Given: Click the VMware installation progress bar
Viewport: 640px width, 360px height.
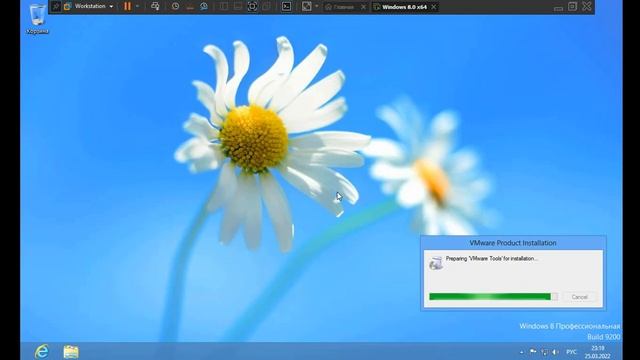Looking at the screenshot, I should click(493, 297).
